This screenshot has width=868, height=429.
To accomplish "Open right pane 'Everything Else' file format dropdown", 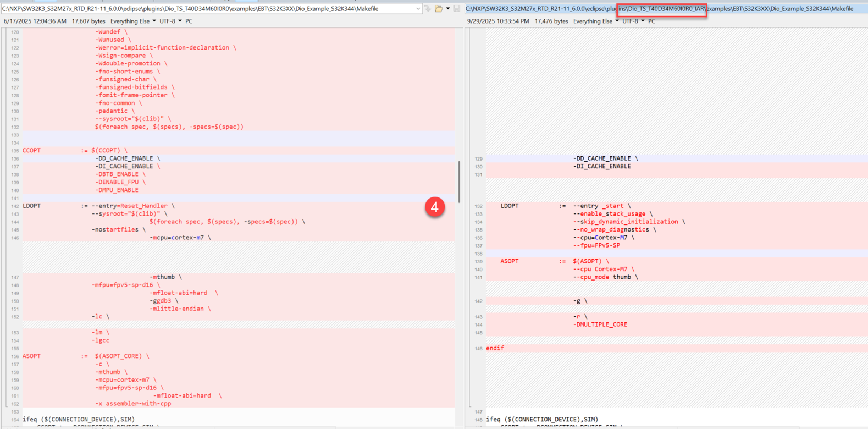I will (x=596, y=21).
